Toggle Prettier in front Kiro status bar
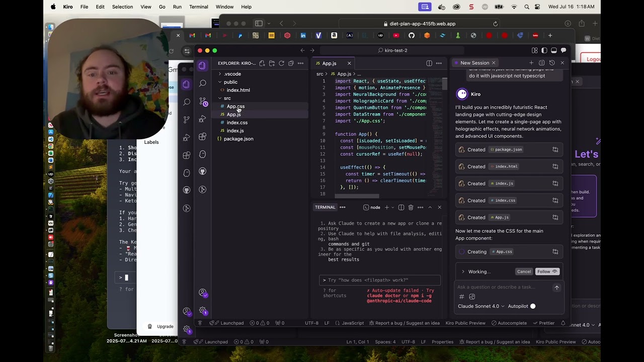Viewport: 644px width, 362px height. (x=543, y=323)
